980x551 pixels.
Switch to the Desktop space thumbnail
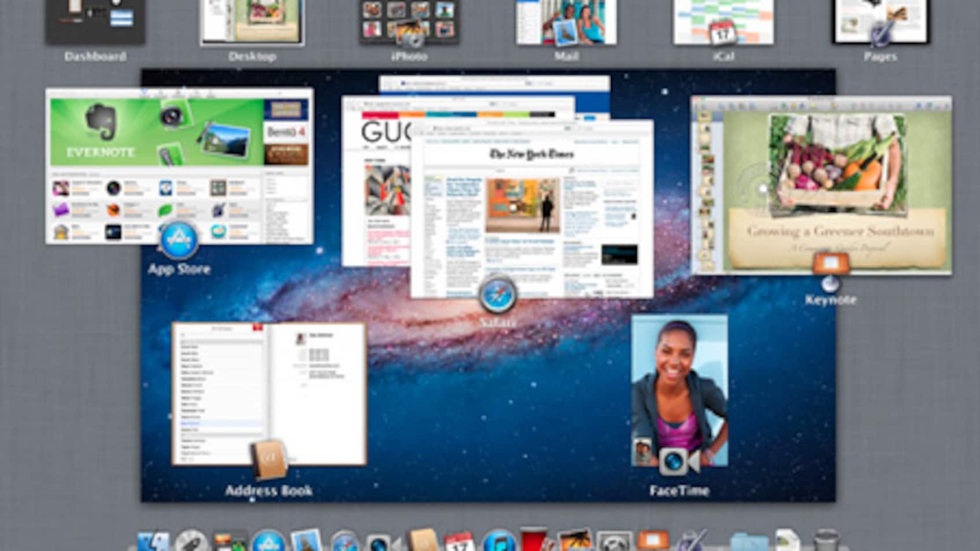click(252, 21)
